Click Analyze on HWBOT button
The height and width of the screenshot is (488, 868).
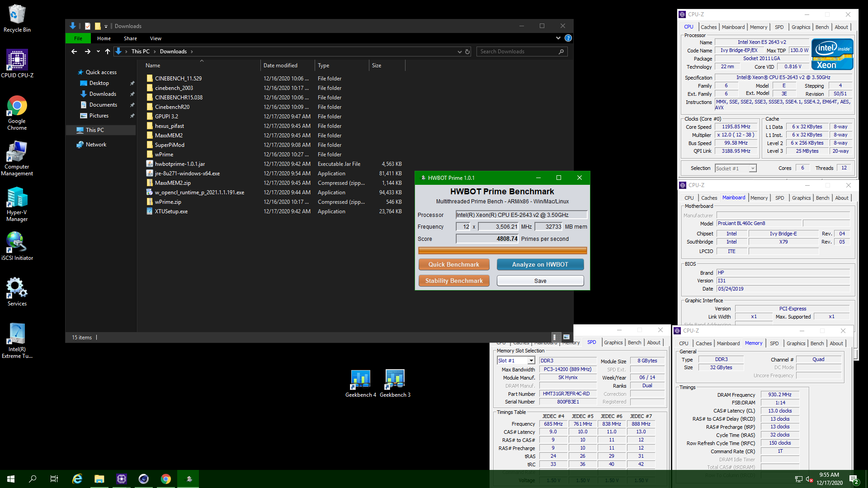point(540,264)
